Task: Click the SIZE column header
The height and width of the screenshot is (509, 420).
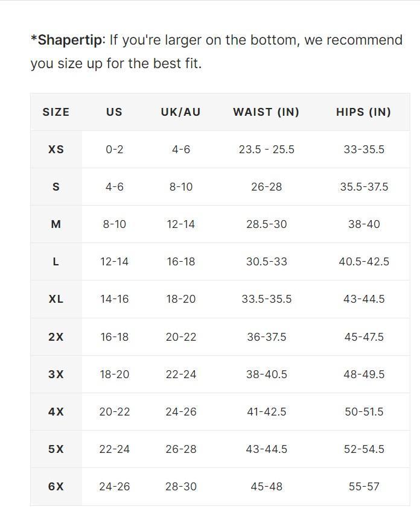Action: pyautogui.click(x=56, y=112)
